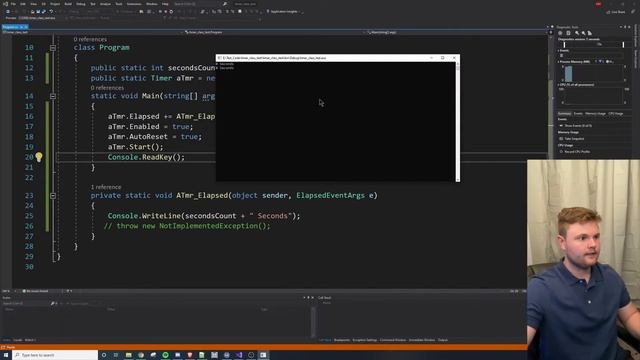Image resolution: width=640 pixels, height=360 pixels.
Task: Open the Build menu
Action: pos(68,4)
